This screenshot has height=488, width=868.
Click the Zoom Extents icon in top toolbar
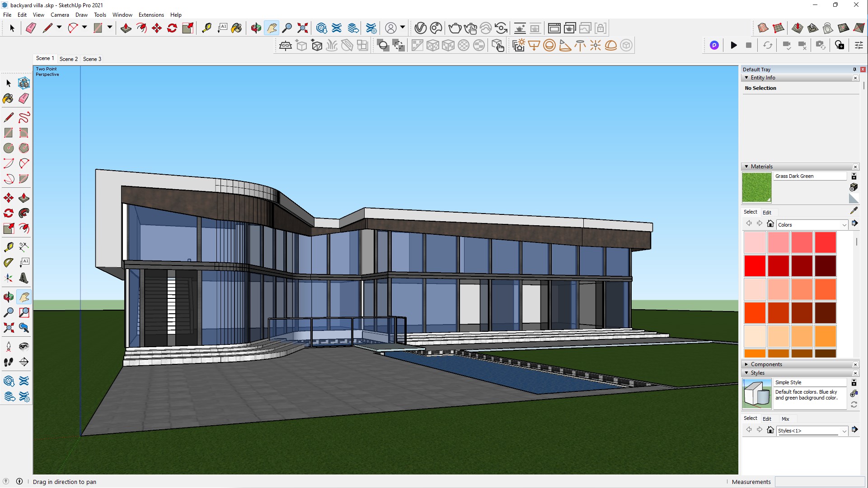coord(303,28)
